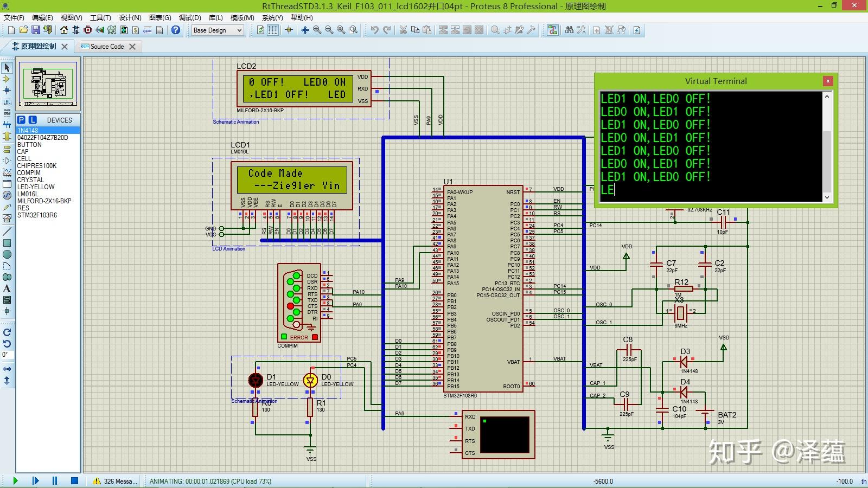Click Rotate Anti-Clockwise icon
868x488 pixels.
(7, 344)
